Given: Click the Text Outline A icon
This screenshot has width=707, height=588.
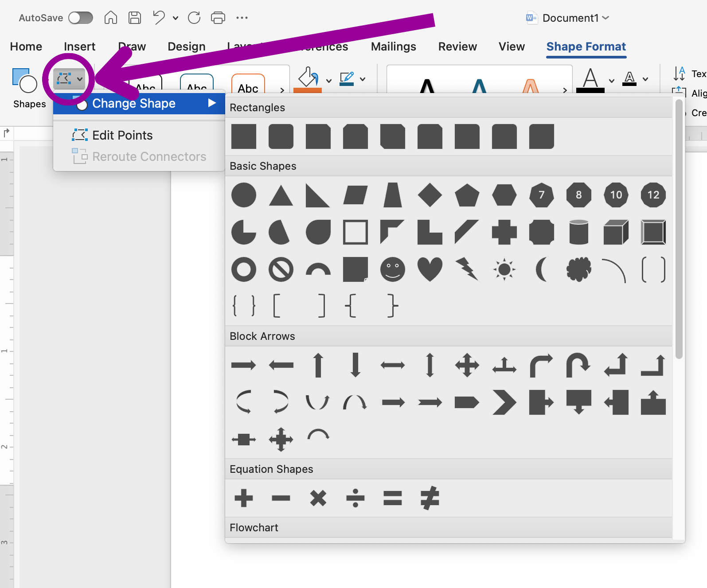Looking at the screenshot, I should tap(629, 79).
